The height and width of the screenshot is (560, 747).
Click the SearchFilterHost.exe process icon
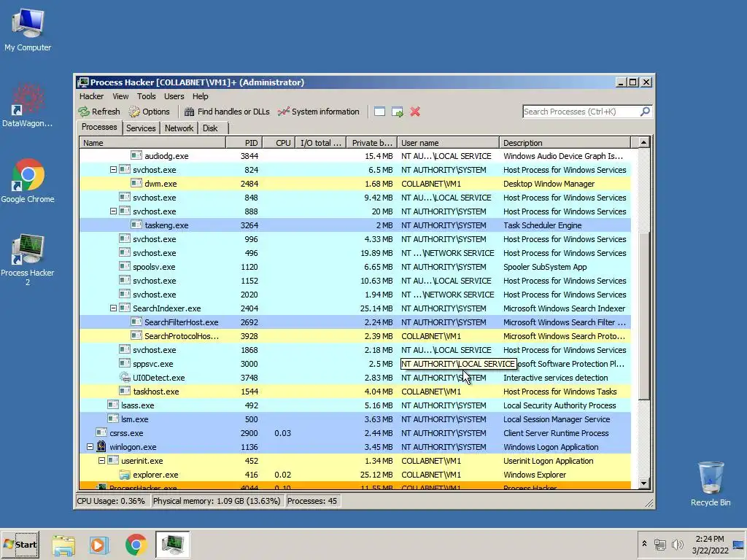tap(136, 322)
